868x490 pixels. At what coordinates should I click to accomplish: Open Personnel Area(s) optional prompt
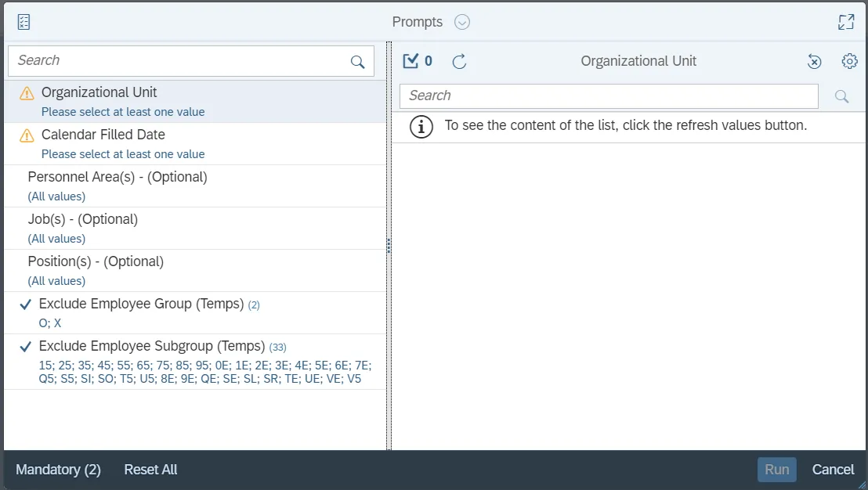118,178
